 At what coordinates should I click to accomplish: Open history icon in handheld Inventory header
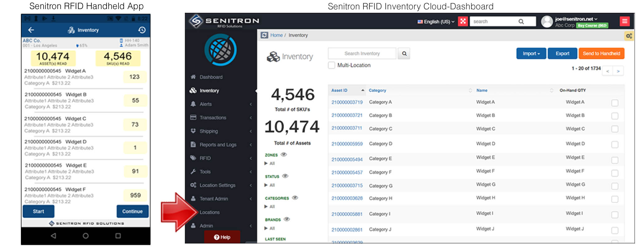pyautogui.click(x=142, y=30)
